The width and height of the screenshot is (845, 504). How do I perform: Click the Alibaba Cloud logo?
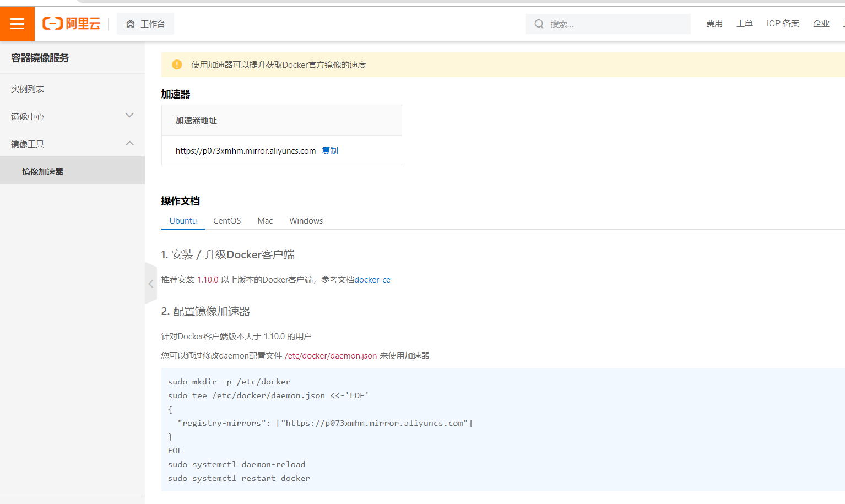click(72, 24)
